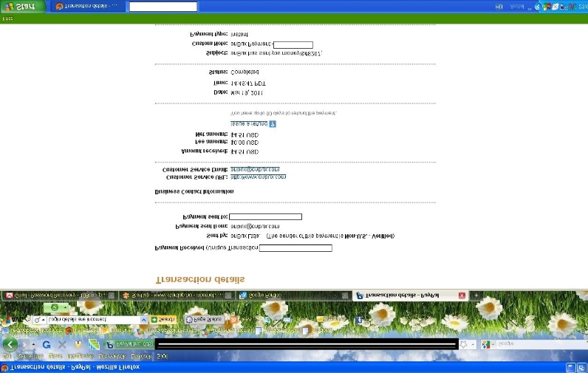
Task: Open the Fájl menu in menu bar
Action: pyautogui.click(x=7, y=357)
